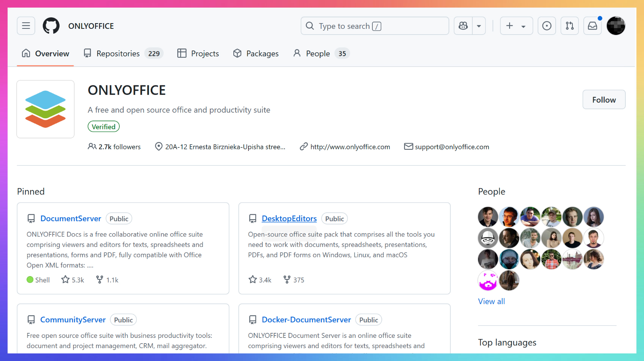
Task: Click the star icon on DocumentServer
Action: pyautogui.click(x=66, y=280)
